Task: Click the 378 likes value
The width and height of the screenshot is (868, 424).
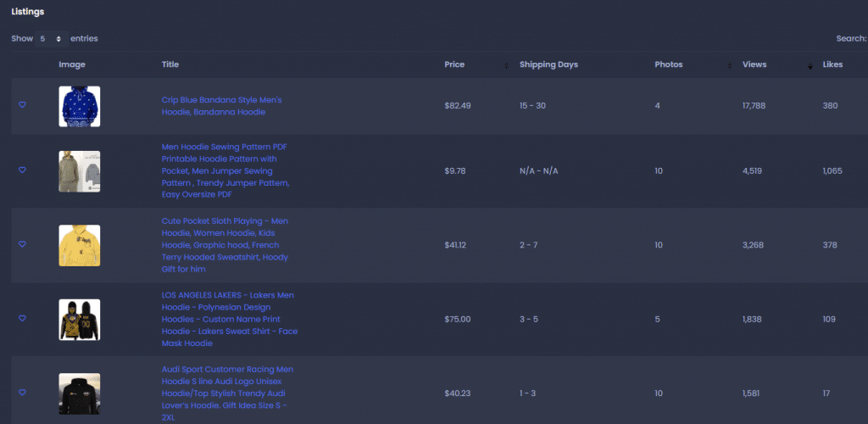Action: coord(830,245)
